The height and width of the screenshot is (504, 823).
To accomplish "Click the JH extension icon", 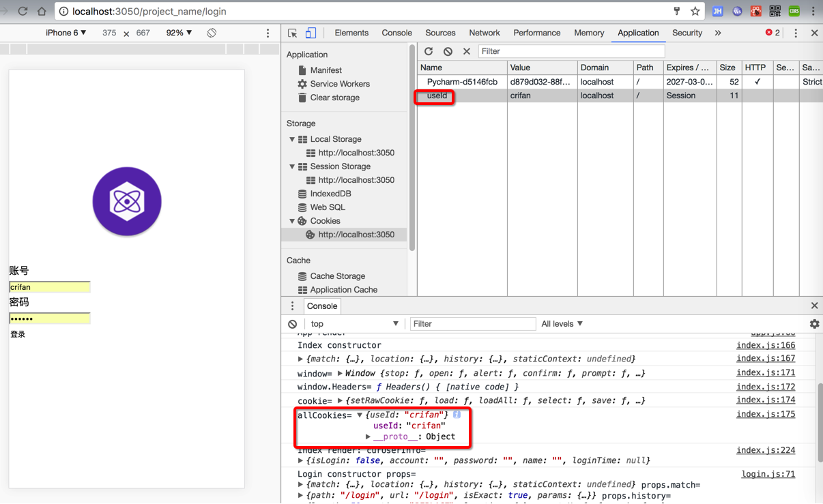I will [717, 11].
